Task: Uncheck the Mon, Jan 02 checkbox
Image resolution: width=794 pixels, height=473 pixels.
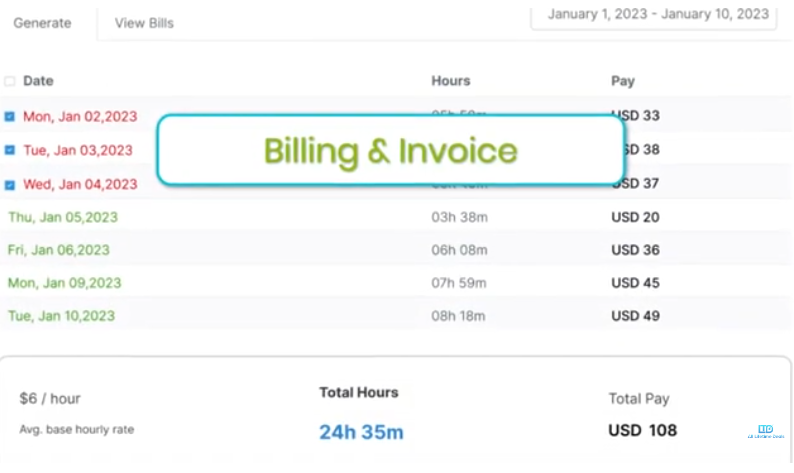Action: [10, 116]
